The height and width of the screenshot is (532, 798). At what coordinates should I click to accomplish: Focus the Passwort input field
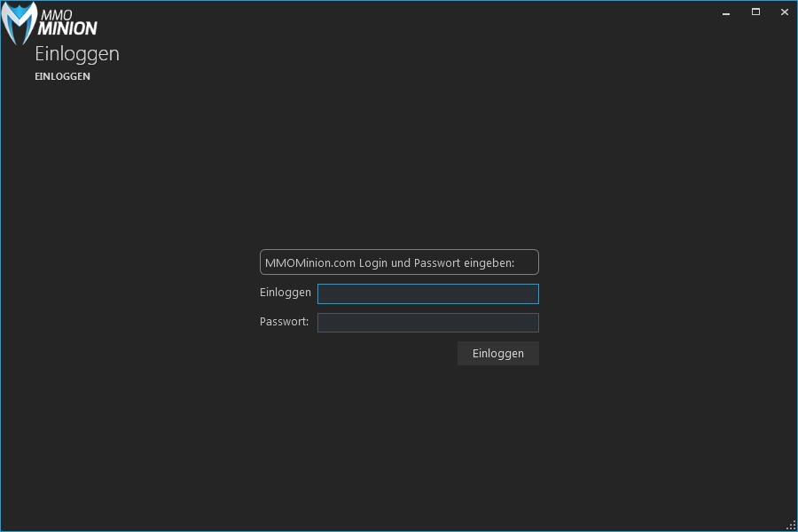click(x=427, y=322)
